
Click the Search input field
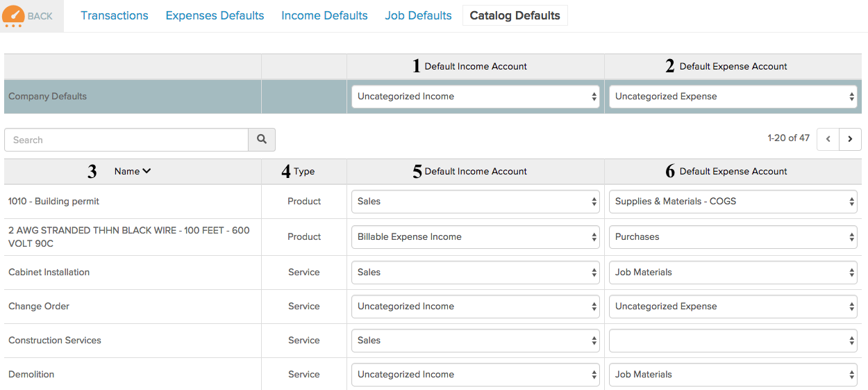click(x=126, y=140)
